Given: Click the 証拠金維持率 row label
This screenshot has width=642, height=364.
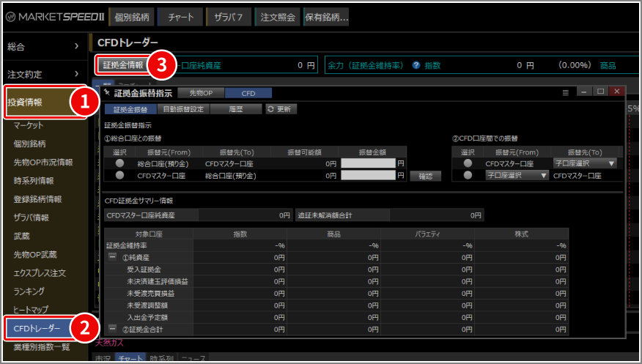Looking at the screenshot, I should point(127,245).
